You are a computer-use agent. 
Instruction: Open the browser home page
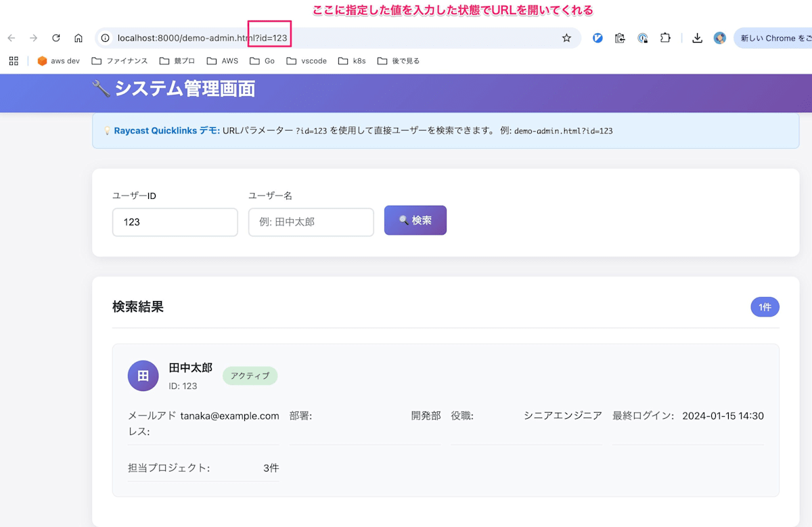click(78, 38)
